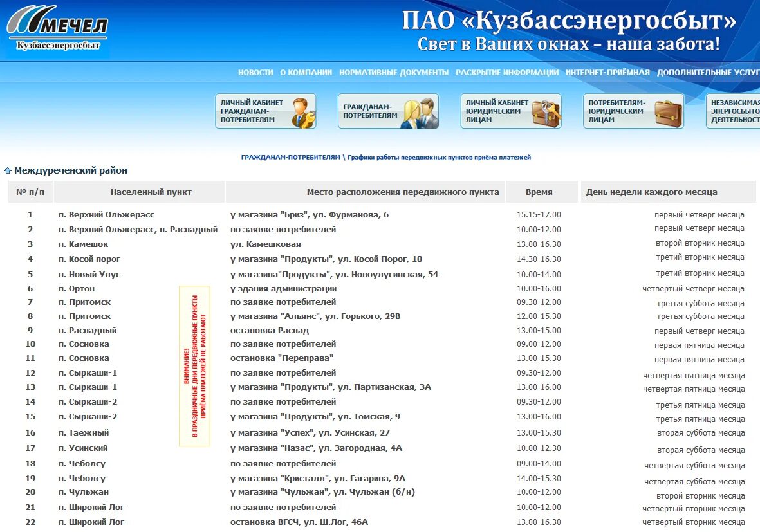The width and height of the screenshot is (760, 532).
Task: Click п. Сыркаши-1 in row 12
Action: click(88, 373)
